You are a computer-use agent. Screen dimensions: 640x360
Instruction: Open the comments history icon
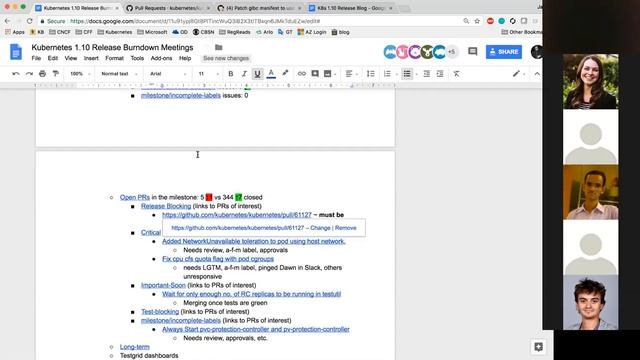click(x=473, y=51)
